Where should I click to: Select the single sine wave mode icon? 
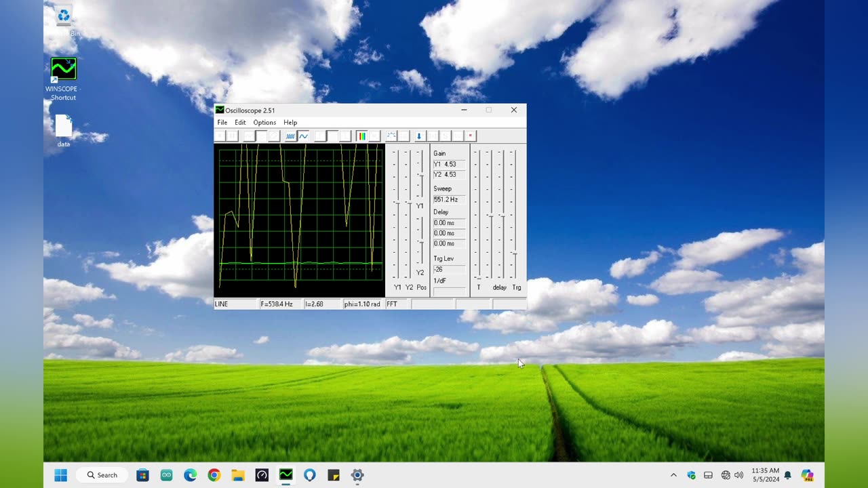click(303, 136)
